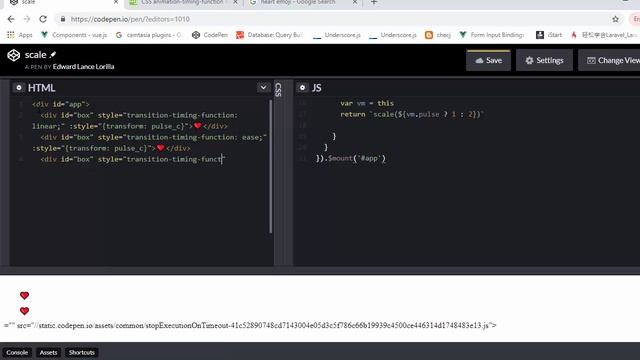This screenshot has height=360, width=640.
Task: Click the CodePen logo in header
Action: coord(13,55)
